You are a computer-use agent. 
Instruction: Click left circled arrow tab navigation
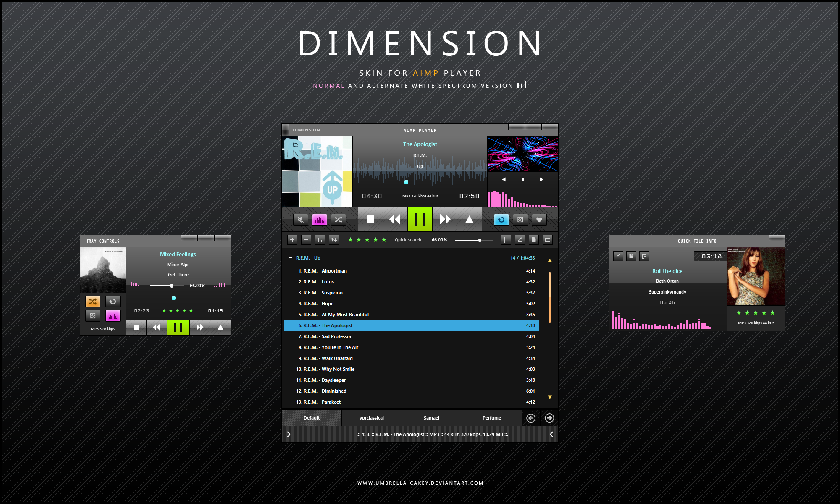531,418
